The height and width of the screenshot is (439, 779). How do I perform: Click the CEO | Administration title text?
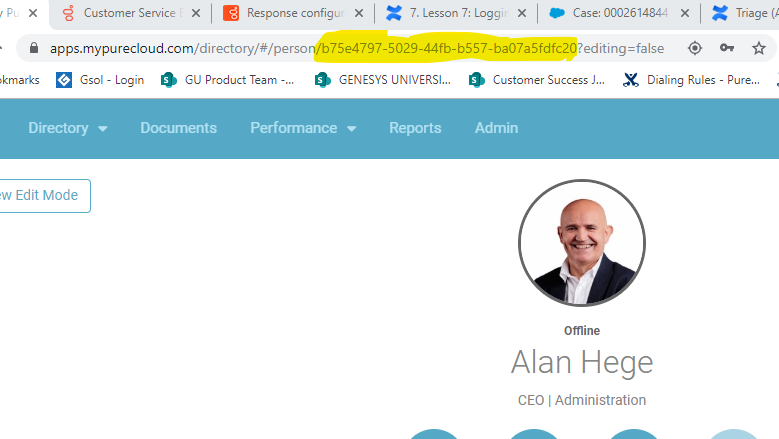pos(582,400)
